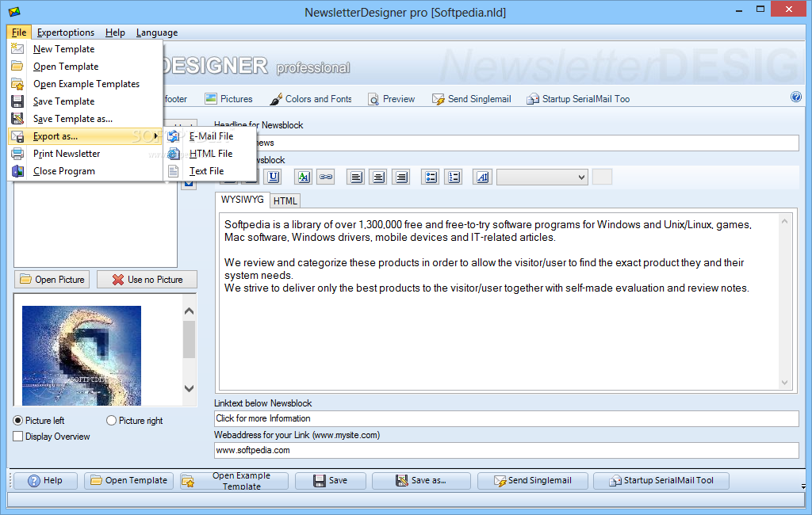Click the Pictures toolbar icon
The image size is (812, 515).
coord(211,98)
